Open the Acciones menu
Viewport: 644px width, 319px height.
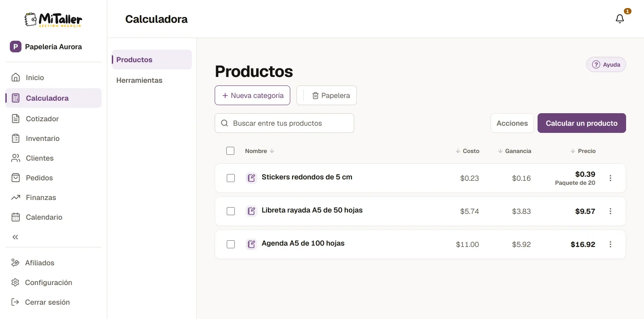512,123
